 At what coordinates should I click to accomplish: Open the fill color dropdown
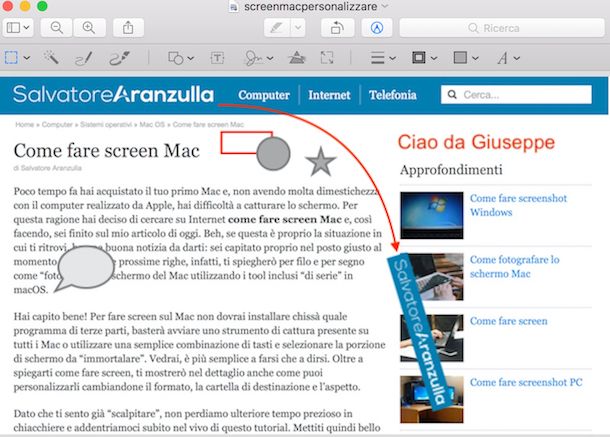tap(466, 58)
